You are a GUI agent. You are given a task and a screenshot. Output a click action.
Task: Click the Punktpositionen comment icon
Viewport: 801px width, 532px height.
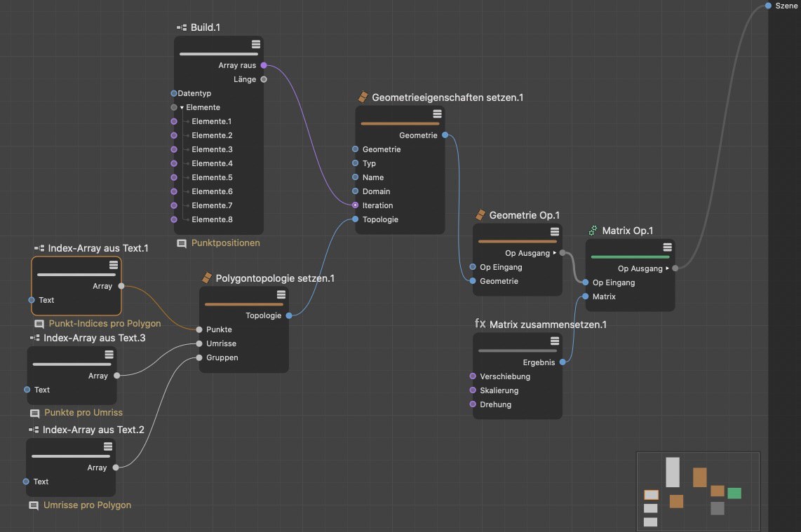coord(182,243)
